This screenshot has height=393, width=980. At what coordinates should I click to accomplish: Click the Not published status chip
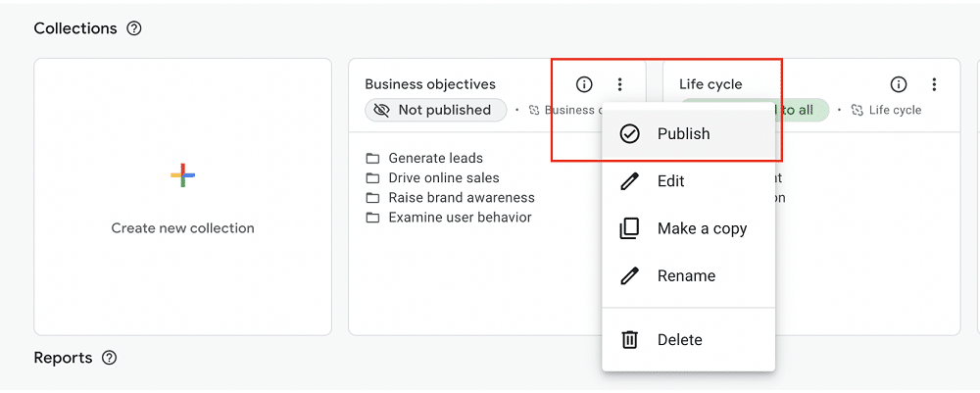click(x=436, y=110)
